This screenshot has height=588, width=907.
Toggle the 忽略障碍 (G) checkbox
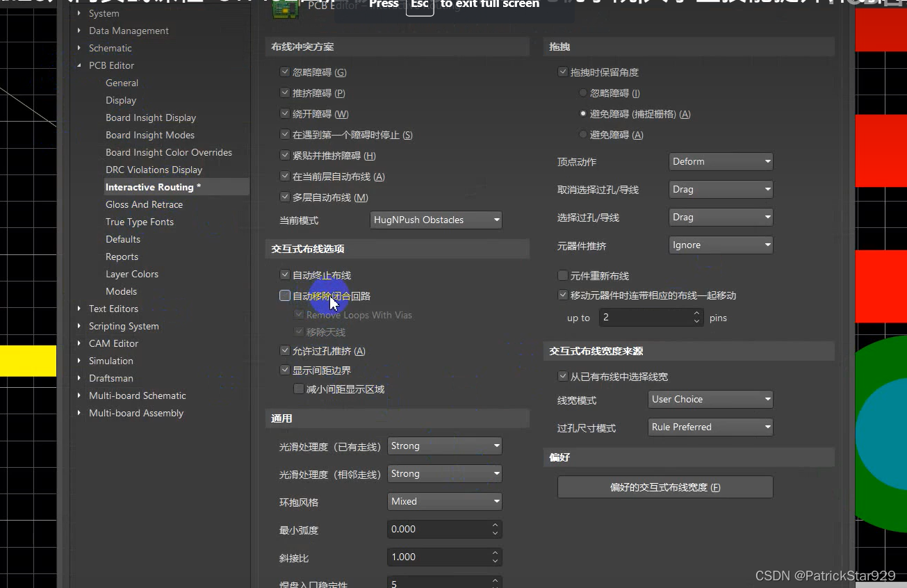pos(285,72)
